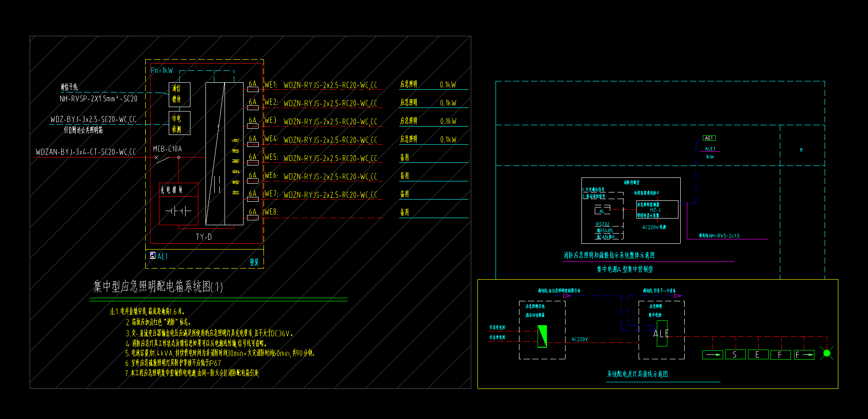Image resolution: width=868 pixels, height=419 pixels.
Task: Select note 6 mentioning IP67
Action: 174,363
